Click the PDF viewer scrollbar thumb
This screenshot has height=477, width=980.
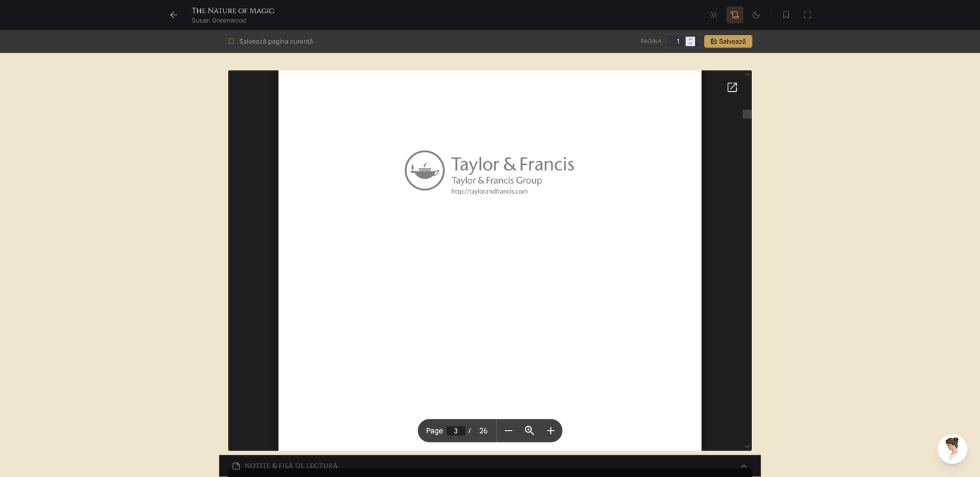pyautogui.click(x=747, y=114)
